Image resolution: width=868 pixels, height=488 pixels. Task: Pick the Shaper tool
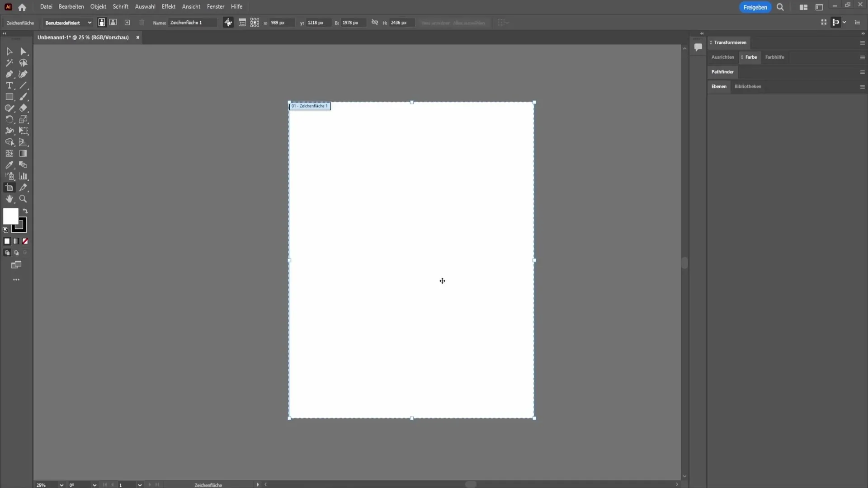9,108
